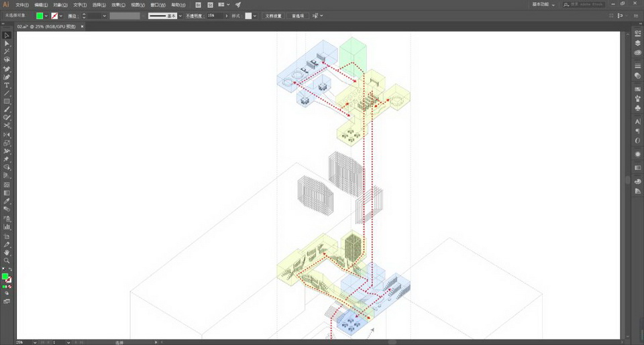Image resolution: width=644 pixels, height=345 pixels.
Task: Select the Type tool
Action: click(7, 85)
